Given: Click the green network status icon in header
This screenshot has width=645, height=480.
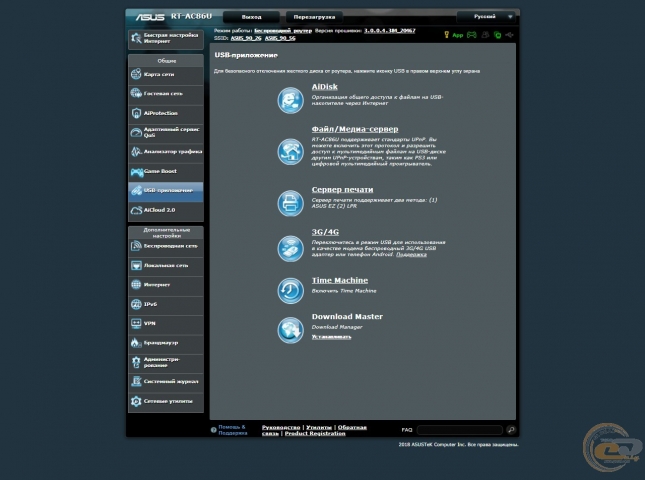Looking at the screenshot, I should [x=497, y=35].
